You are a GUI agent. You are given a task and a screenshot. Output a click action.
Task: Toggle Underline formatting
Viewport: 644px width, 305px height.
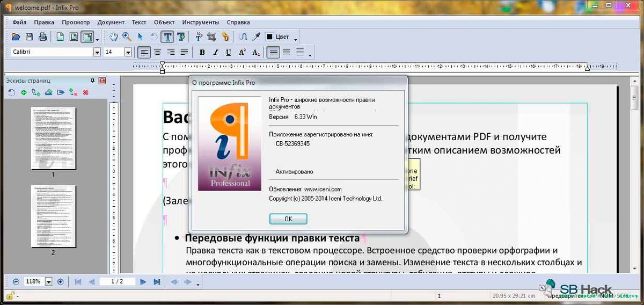click(x=229, y=52)
